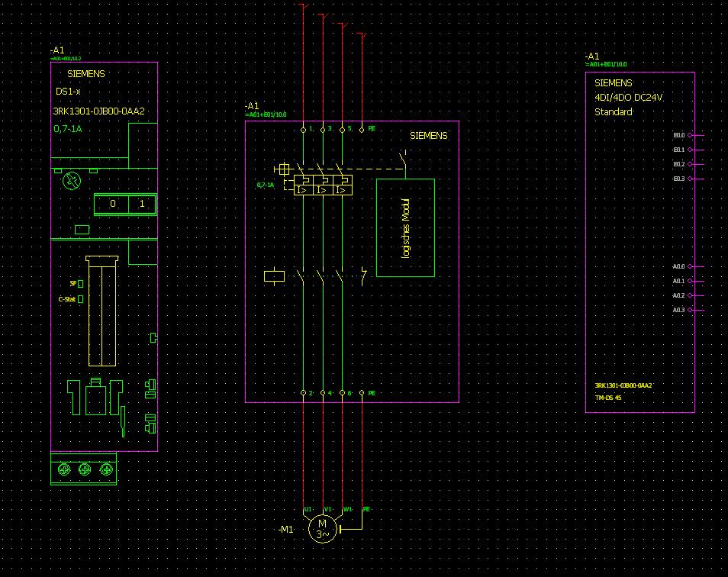Click connection point E0.2
Screen dimensions: 728x577
click(x=690, y=164)
